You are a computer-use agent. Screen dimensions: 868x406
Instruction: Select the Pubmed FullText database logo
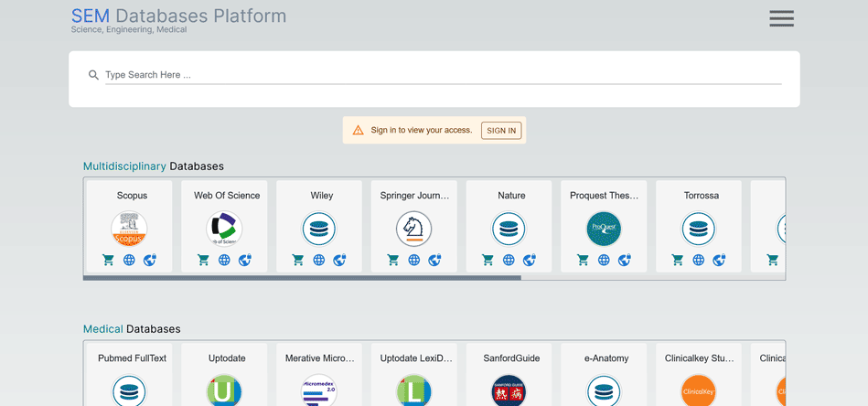coord(129,390)
